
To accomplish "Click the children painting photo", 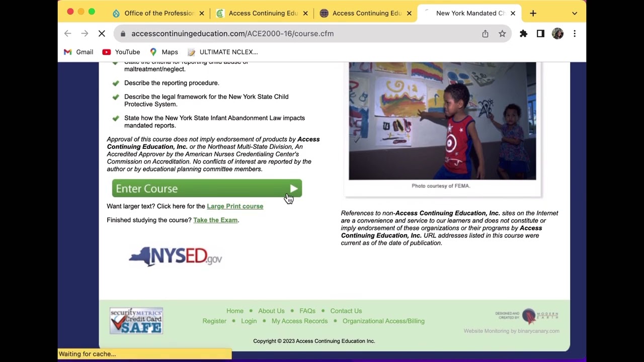I will (442, 121).
